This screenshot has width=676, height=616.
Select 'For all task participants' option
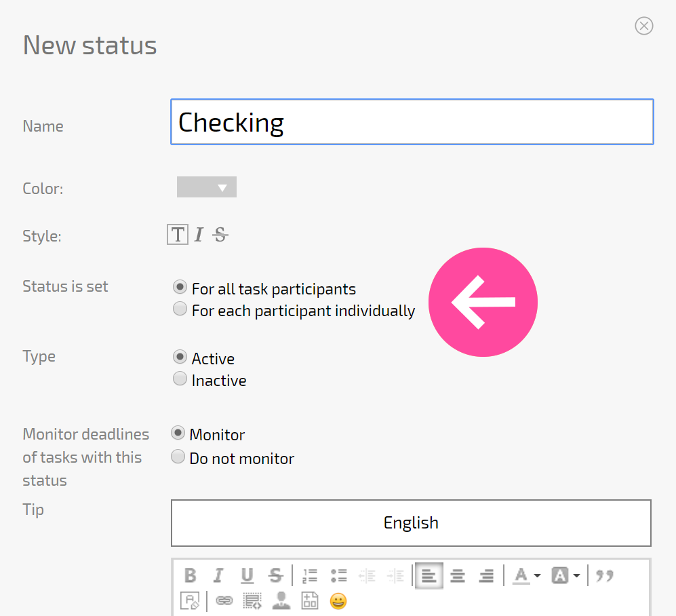(x=180, y=287)
